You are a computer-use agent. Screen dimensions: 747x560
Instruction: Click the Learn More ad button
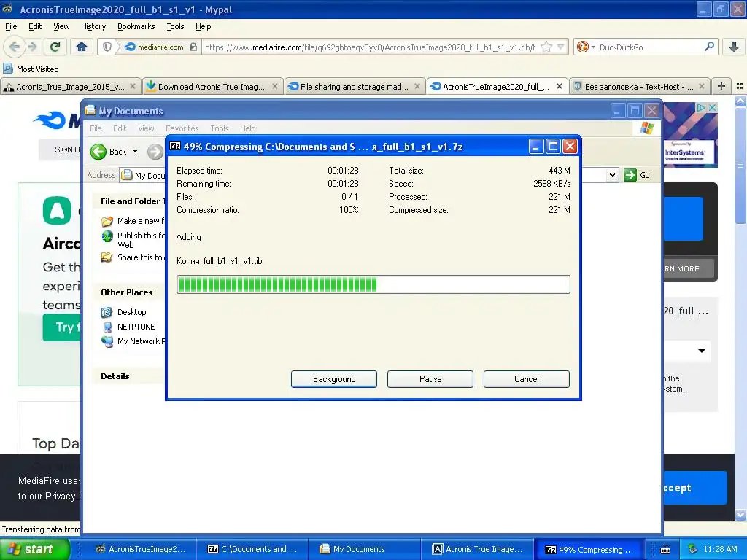click(x=689, y=268)
